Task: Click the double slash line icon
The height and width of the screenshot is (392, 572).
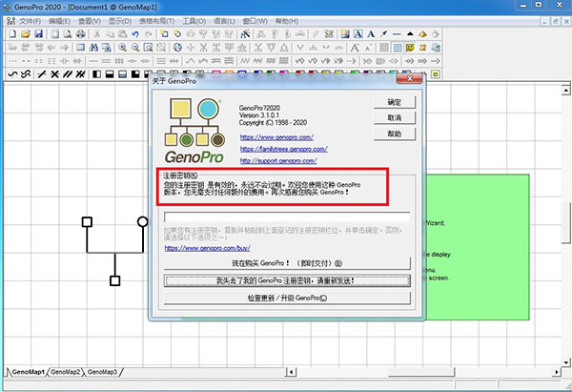Action: pos(68,74)
